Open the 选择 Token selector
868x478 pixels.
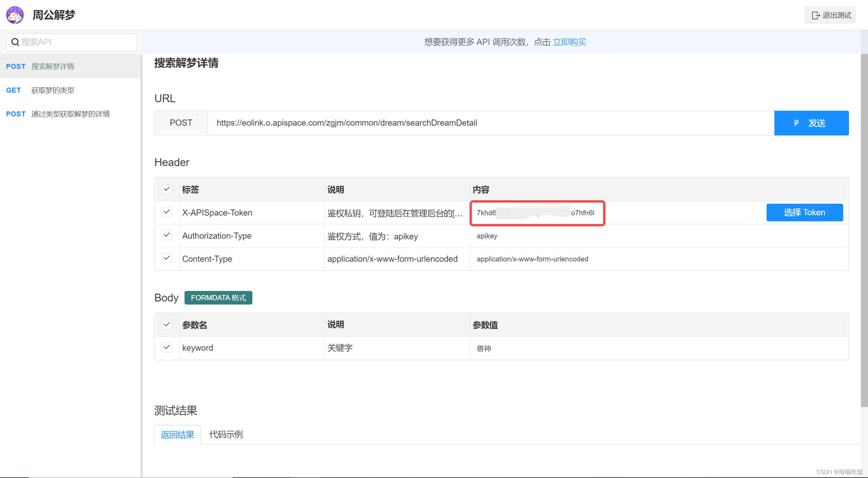point(804,213)
